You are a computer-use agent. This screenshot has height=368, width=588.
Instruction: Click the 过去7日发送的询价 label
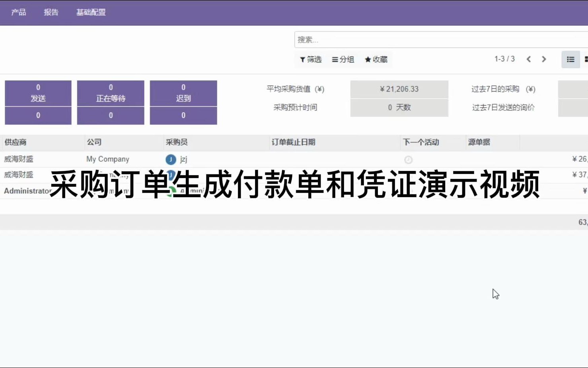tap(503, 108)
